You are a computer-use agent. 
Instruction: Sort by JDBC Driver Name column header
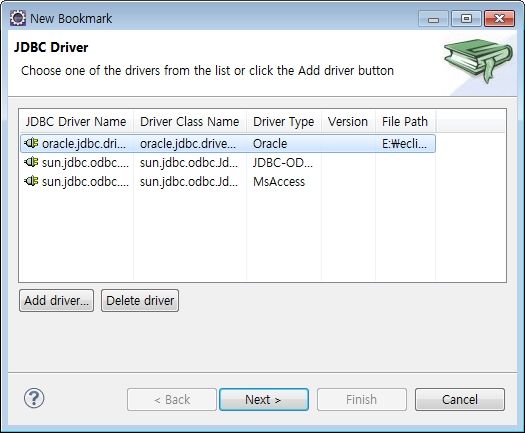pos(76,122)
